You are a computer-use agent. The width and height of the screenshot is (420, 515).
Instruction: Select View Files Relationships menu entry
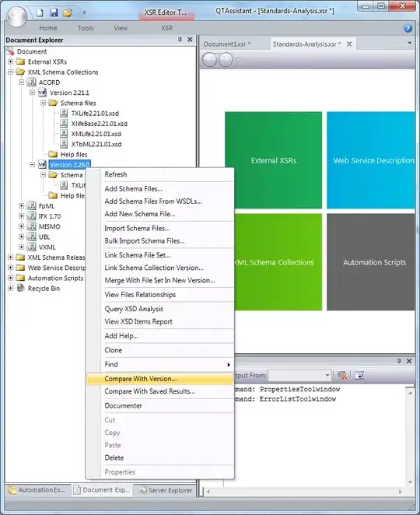tap(160, 295)
